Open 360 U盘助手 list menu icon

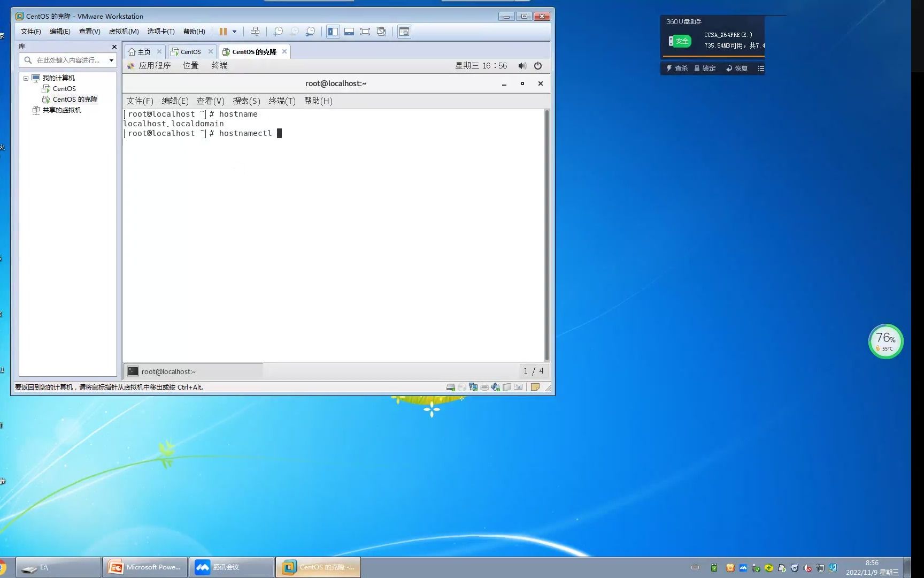(761, 69)
